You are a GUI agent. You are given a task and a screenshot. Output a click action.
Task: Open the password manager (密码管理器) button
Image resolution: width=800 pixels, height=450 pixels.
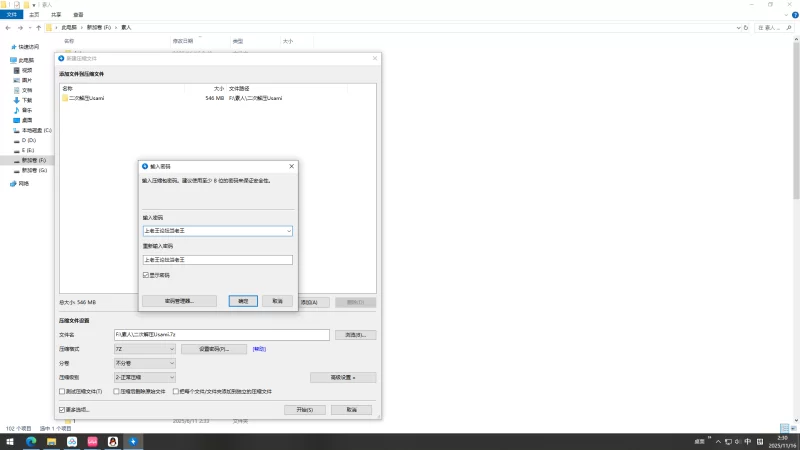(179, 301)
